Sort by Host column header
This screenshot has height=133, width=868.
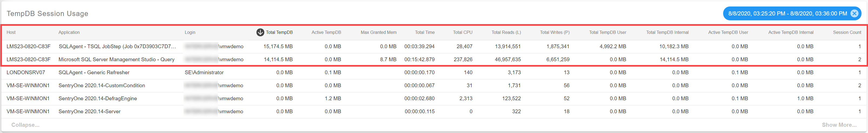pos(11,33)
